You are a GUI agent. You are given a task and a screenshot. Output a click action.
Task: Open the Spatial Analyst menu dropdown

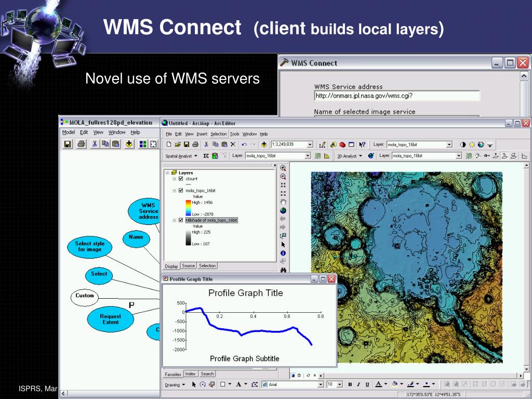tap(181, 156)
